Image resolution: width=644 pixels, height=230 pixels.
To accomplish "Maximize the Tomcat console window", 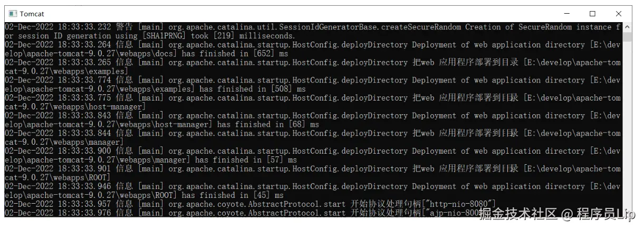I will [x=592, y=14].
